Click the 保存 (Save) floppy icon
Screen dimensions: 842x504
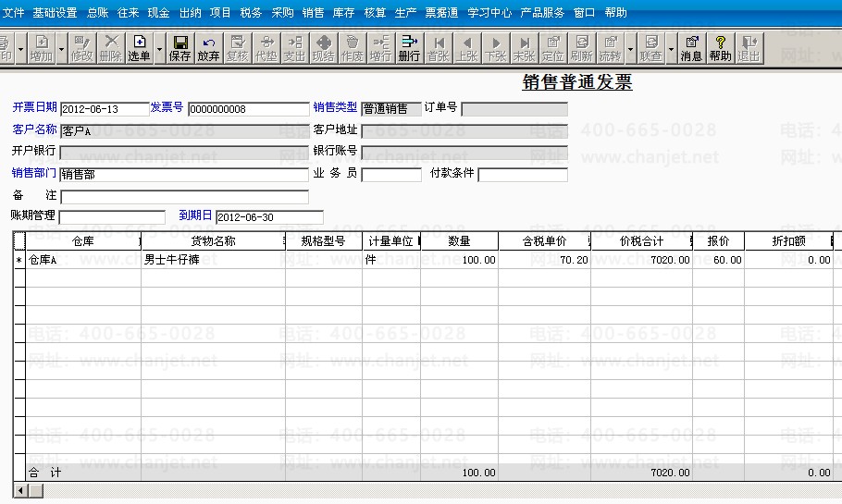[x=180, y=48]
